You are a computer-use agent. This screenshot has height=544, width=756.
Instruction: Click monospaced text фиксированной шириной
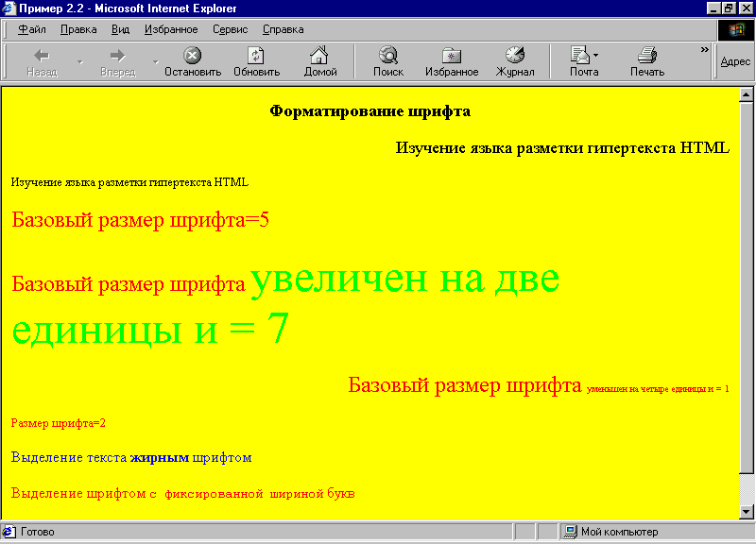pos(245,494)
